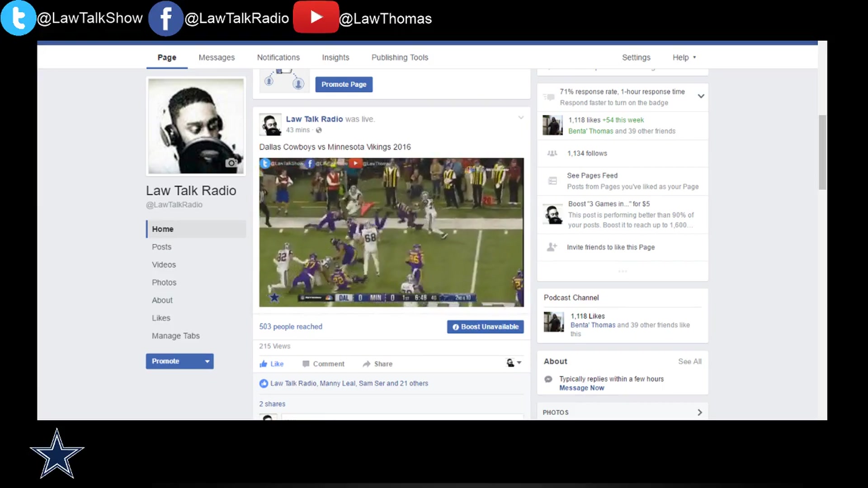Click the Comment speech bubble icon
The image size is (868, 488).
tap(306, 364)
